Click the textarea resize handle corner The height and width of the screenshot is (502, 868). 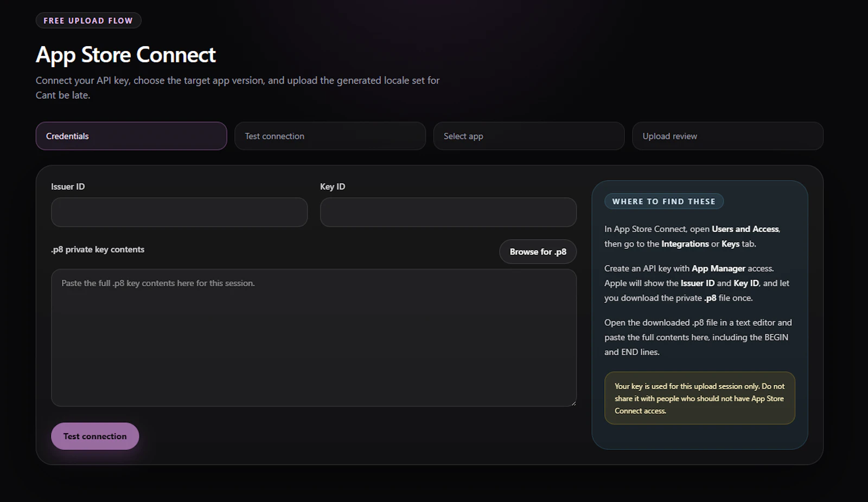pyautogui.click(x=573, y=403)
